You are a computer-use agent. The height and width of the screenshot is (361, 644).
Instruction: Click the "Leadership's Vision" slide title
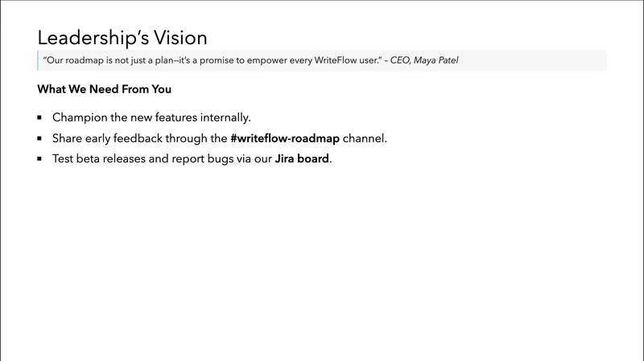(122, 37)
